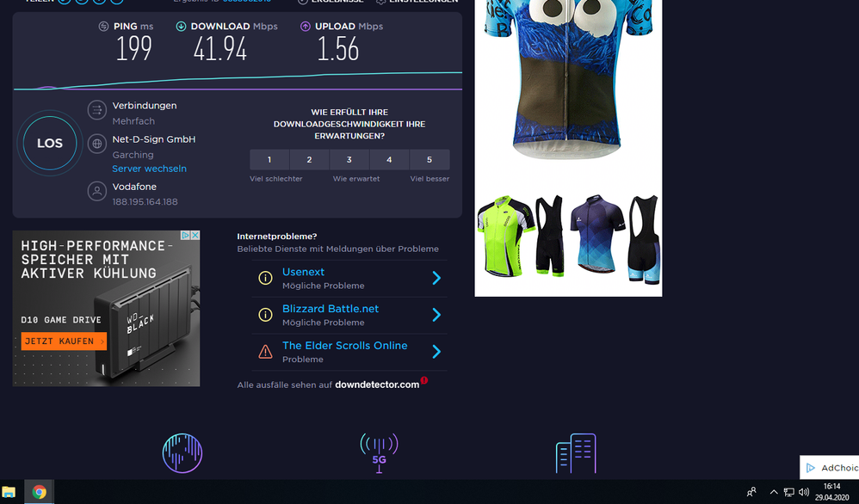Show hidden system tray icons
The height and width of the screenshot is (504, 859).
click(774, 492)
